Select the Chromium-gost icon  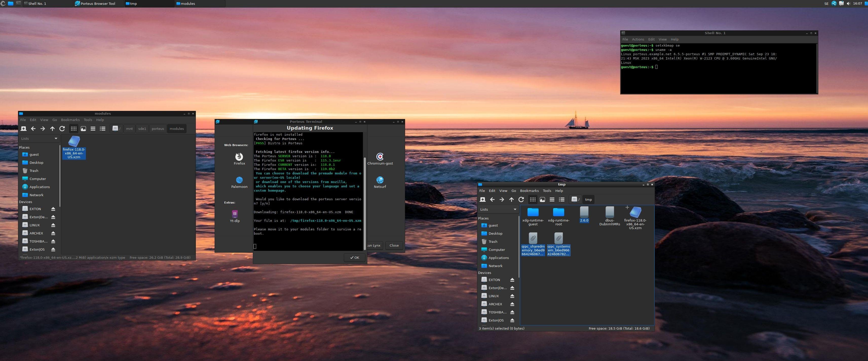tap(380, 157)
